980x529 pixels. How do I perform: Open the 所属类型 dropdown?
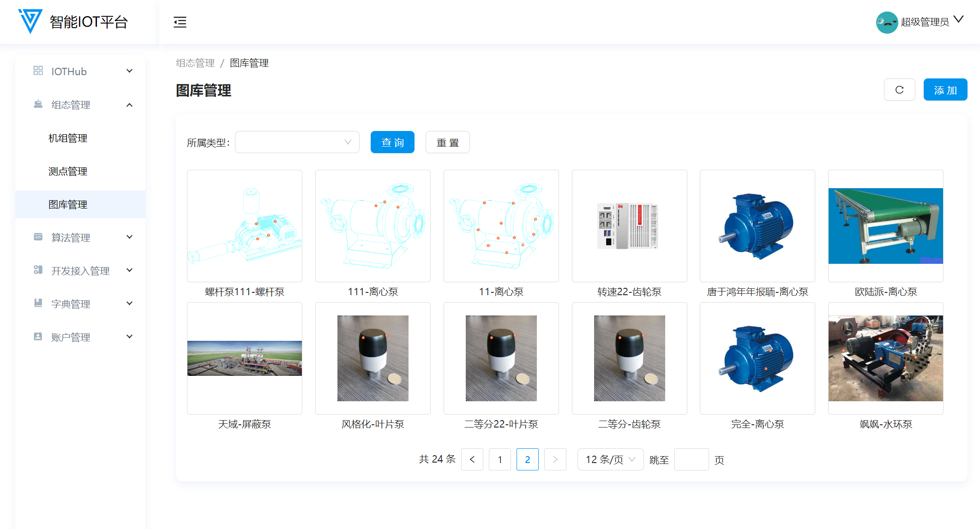(x=297, y=142)
